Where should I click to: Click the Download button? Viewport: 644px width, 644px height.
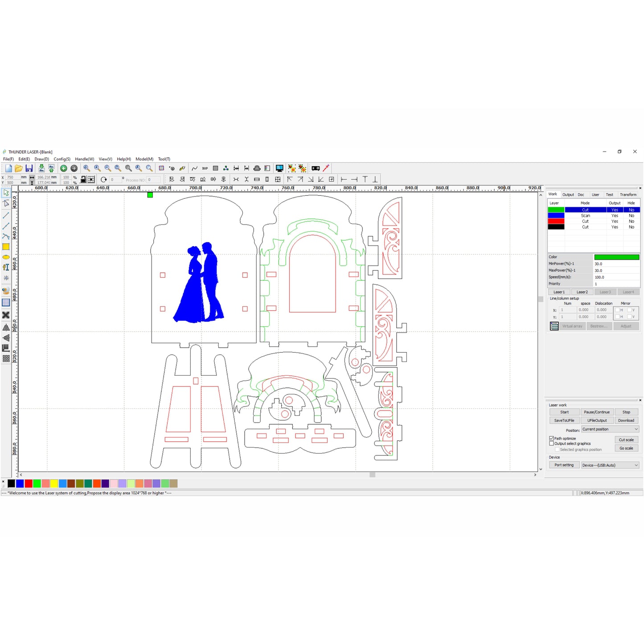point(626,421)
